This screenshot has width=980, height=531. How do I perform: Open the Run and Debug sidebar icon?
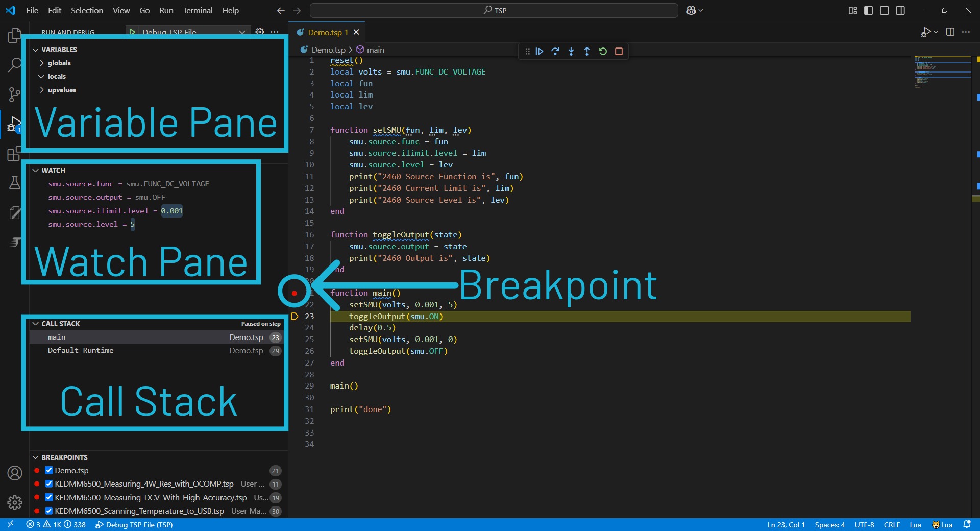pyautogui.click(x=14, y=124)
